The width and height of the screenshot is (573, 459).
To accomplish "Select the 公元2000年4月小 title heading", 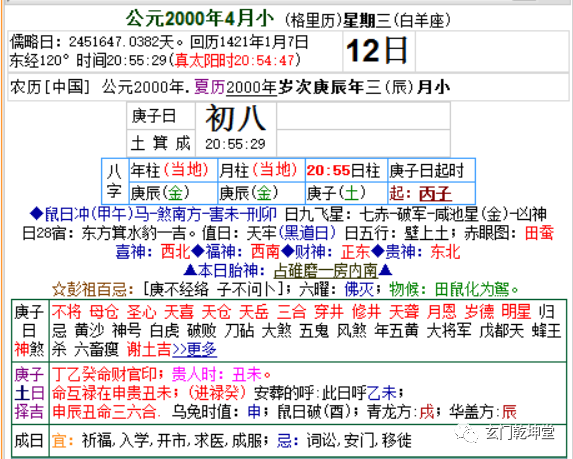I will [x=200, y=19].
